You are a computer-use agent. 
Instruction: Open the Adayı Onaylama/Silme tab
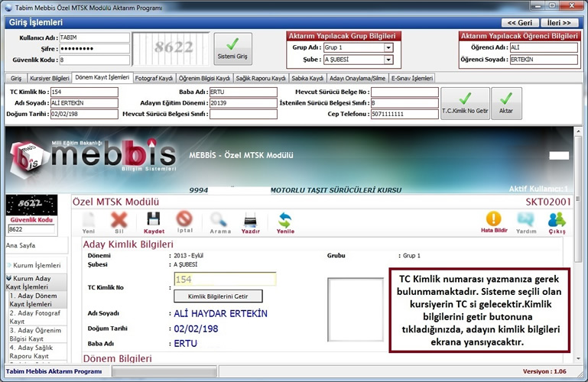point(357,78)
